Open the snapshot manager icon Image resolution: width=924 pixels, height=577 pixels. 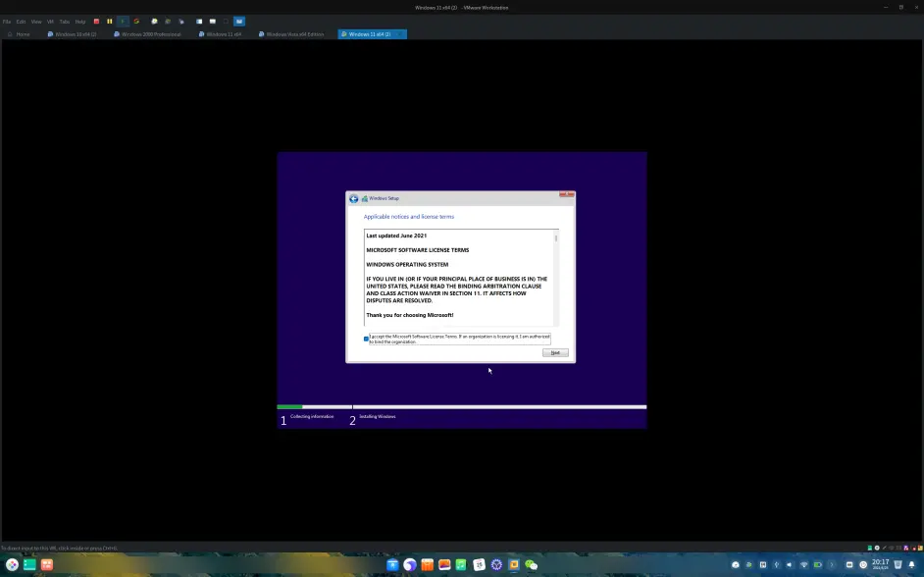[180, 22]
